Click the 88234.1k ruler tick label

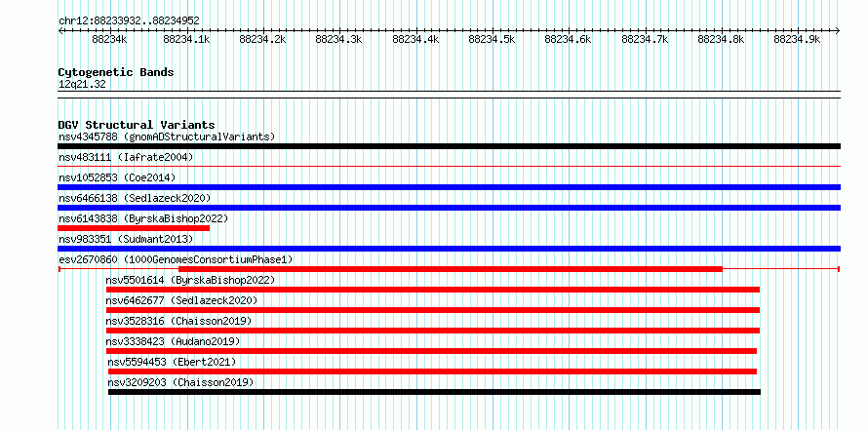tap(186, 39)
